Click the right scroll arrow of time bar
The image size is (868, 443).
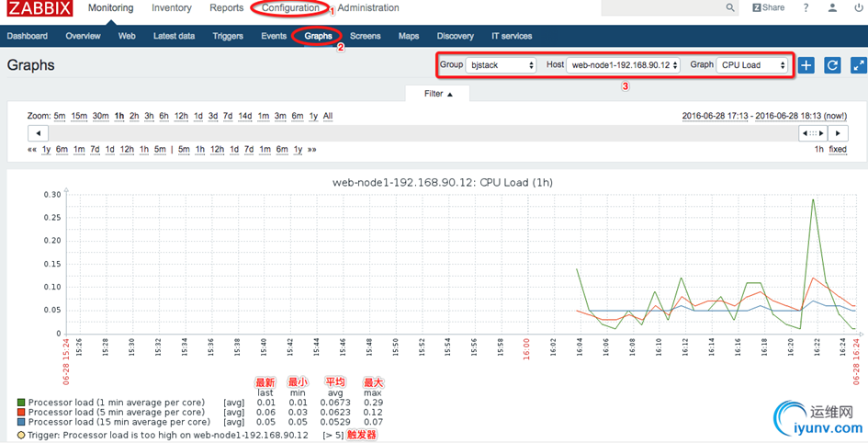pos(838,133)
